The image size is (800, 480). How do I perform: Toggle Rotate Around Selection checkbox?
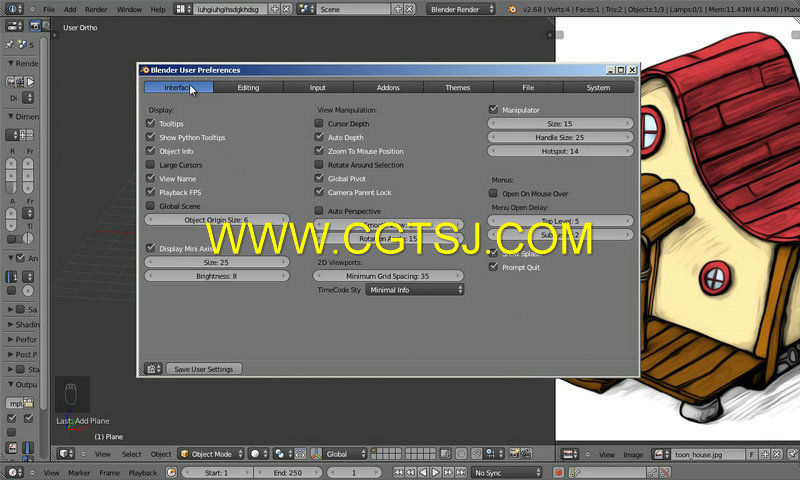point(319,164)
